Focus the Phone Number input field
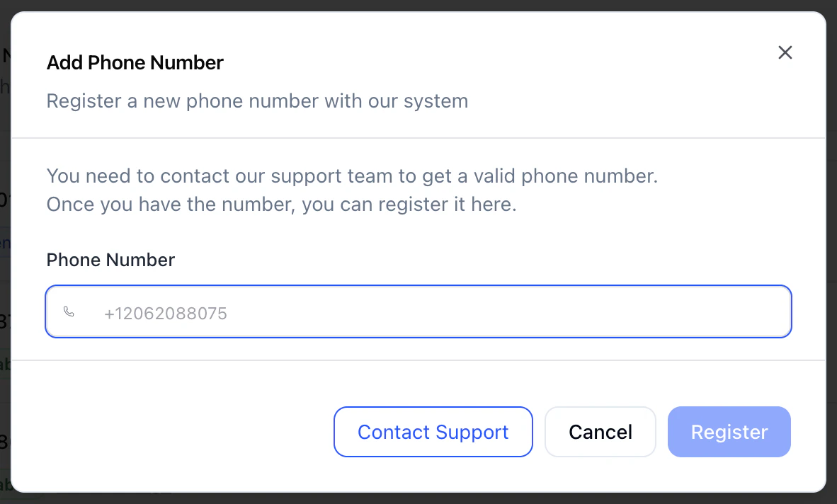 [418, 311]
